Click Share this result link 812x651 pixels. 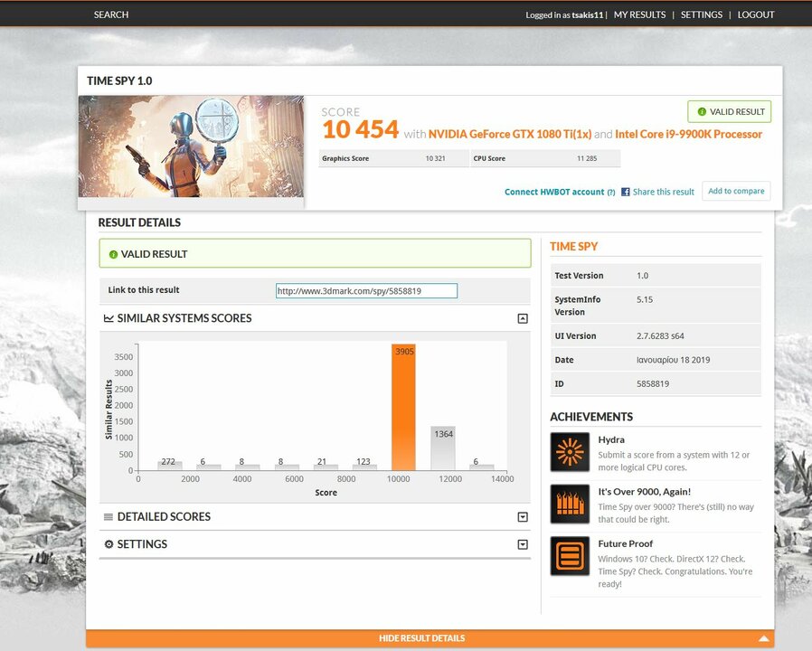664,193
